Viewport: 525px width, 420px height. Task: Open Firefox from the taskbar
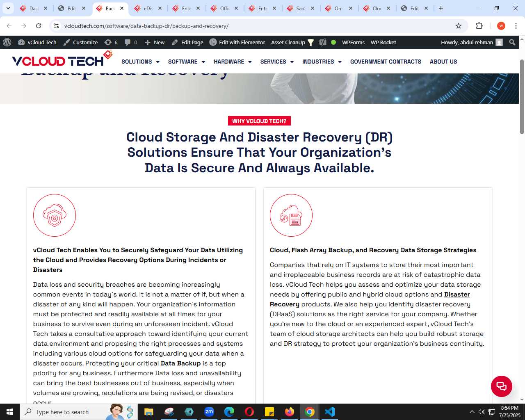point(290,412)
